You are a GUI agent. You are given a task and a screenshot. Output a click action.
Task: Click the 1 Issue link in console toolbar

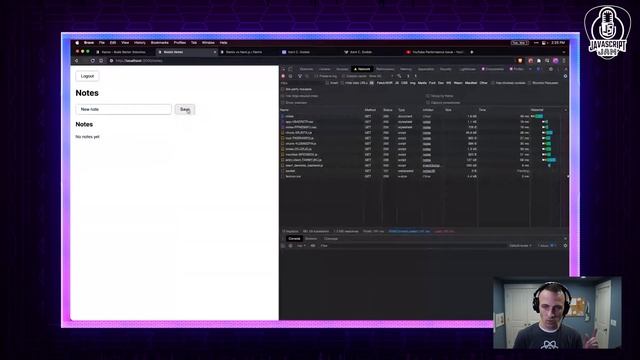coord(546,246)
